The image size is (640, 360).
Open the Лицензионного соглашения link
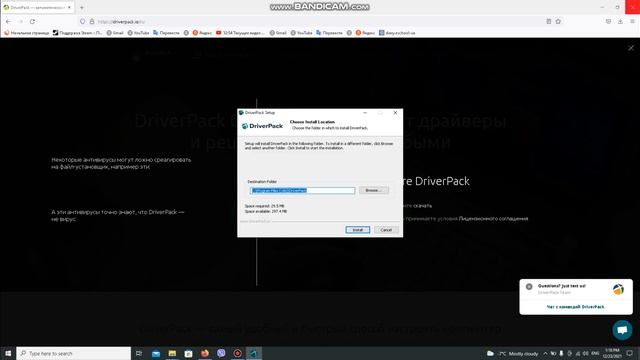[493, 219]
